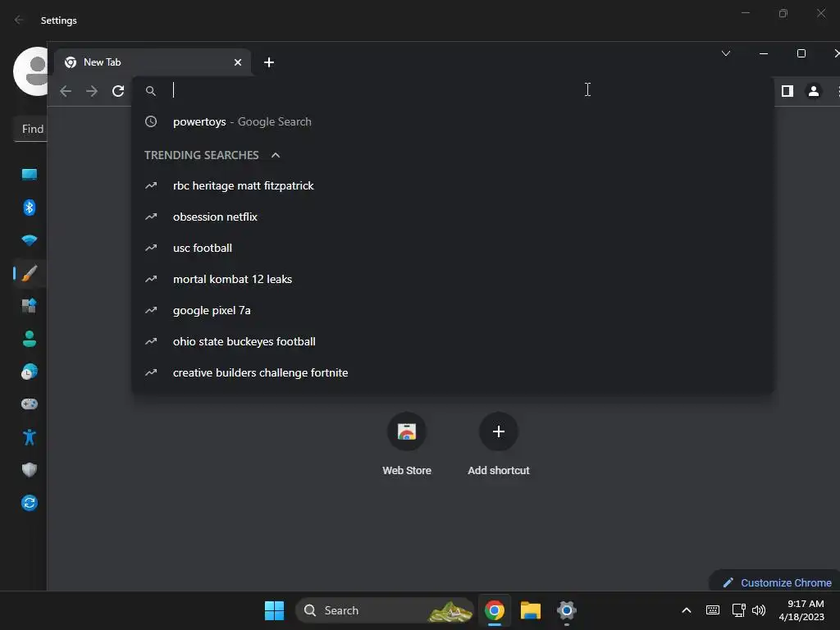Choose trending search obsession netflix
The image size is (840, 630).
(453, 217)
